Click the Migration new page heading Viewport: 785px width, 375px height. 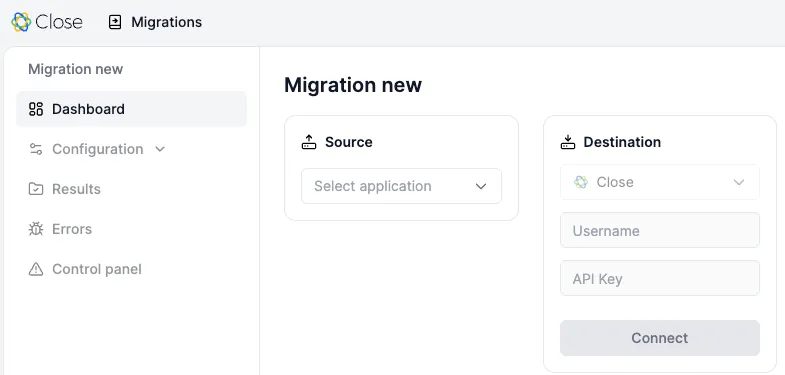tap(353, 85)
